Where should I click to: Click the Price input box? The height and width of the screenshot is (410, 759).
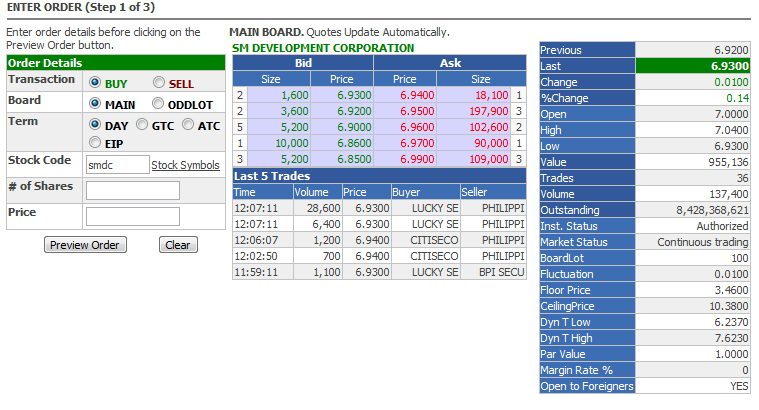tap(133, 216)
